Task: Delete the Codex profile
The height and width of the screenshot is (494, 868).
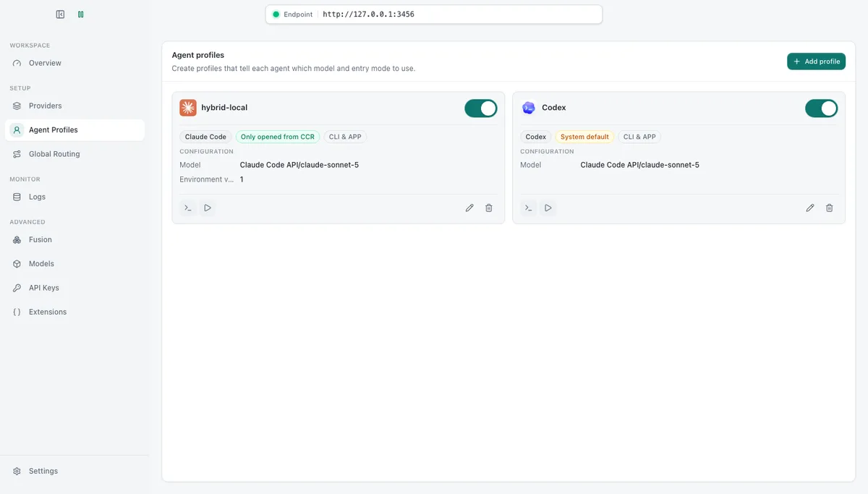Action: (x=830, y=208)
